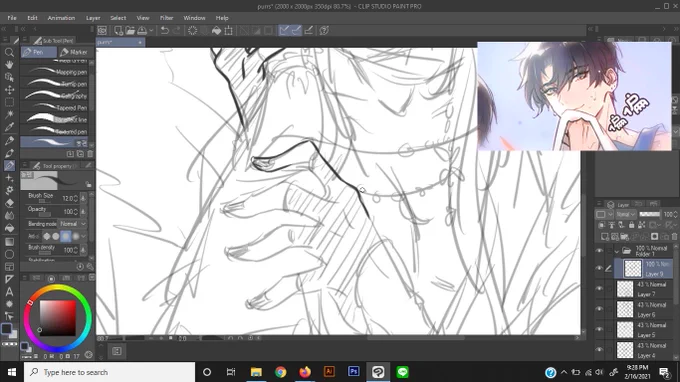Hide Layer 7 using its eye icon

point(599,289)
